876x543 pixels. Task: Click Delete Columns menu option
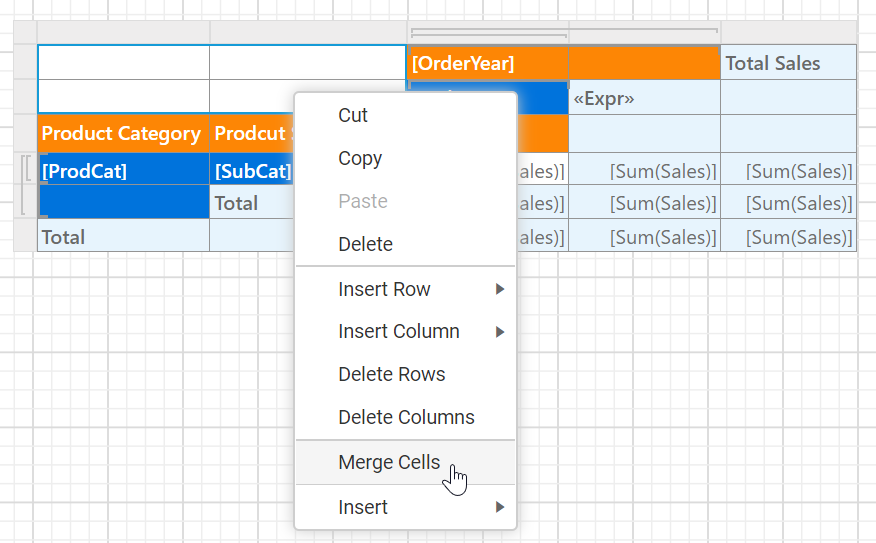406,417
